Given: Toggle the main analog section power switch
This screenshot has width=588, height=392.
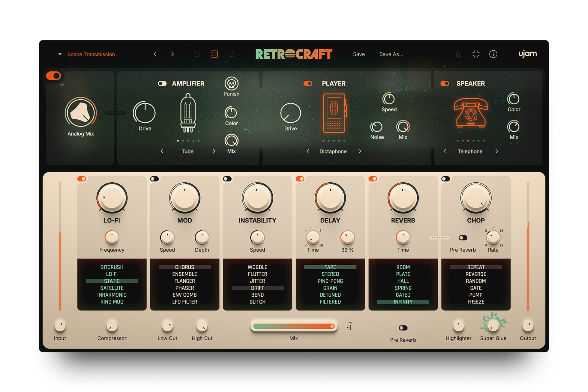Looking at the screenshot, I should coord(54,76).
